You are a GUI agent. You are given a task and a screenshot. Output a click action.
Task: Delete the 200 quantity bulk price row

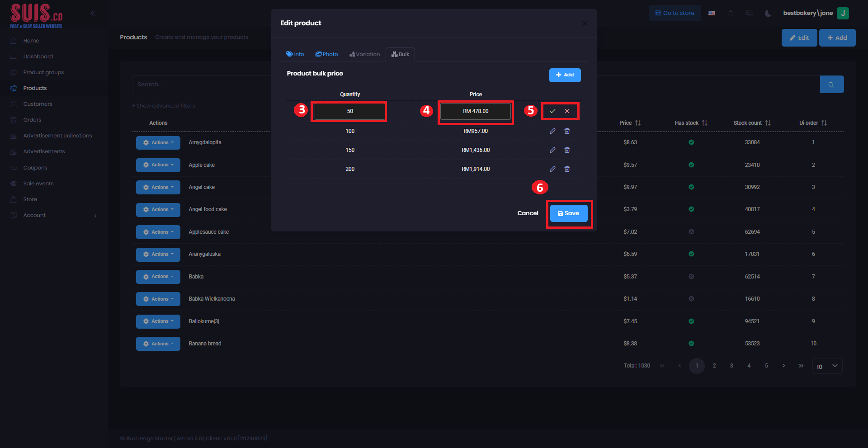[x=567, y=169]
